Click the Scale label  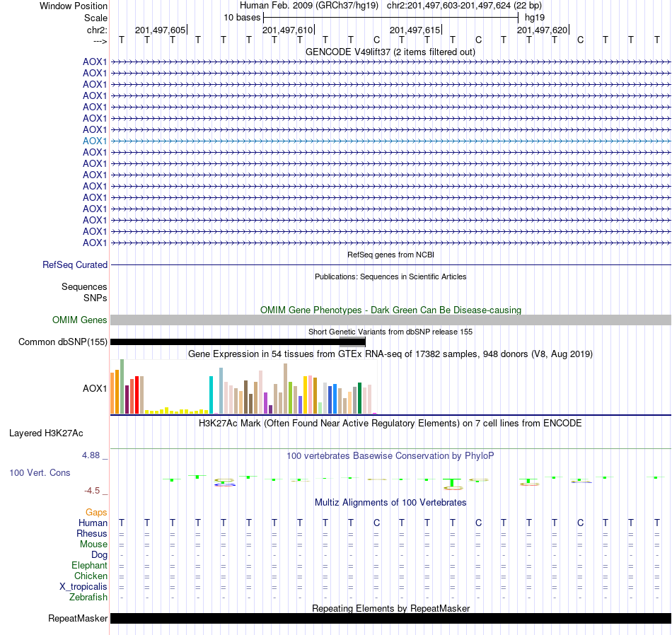pyautogui.click(x=95, y=18)
